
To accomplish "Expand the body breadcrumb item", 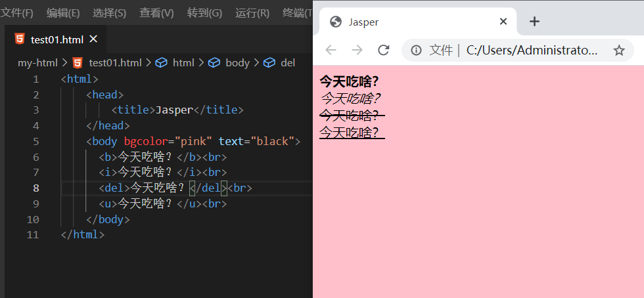I will 237,63.
